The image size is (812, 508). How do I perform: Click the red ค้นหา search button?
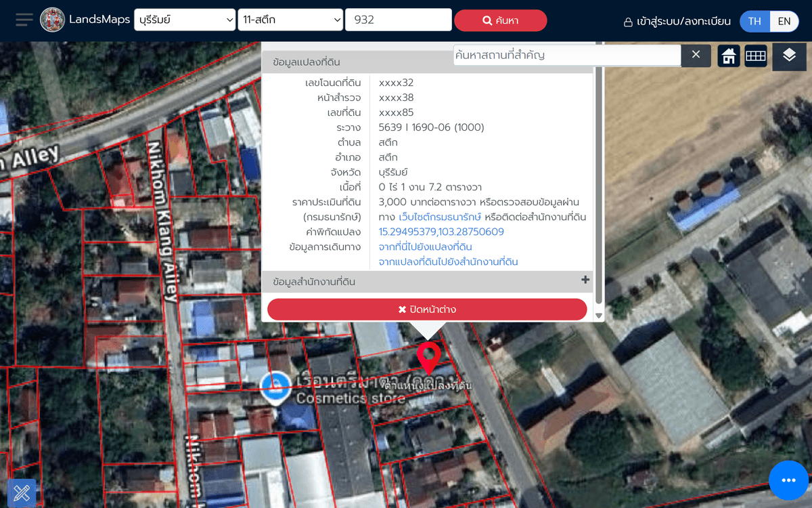tap(501, 20)
